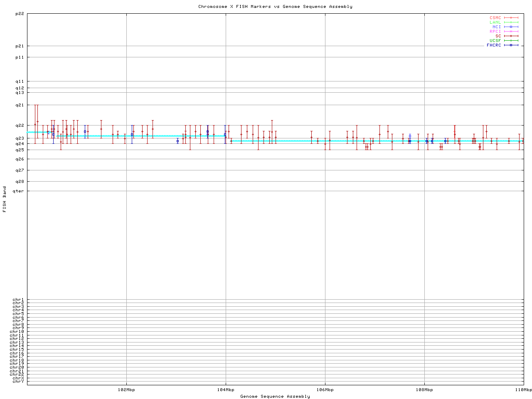Click the FHCRC legend square marker
The image size is (532, 399).
tap(511, 45)
